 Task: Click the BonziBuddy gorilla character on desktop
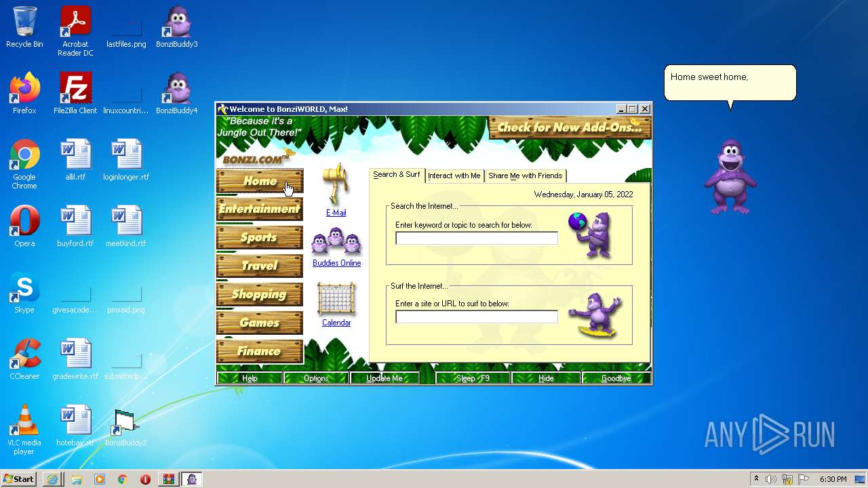pyautogui.click(x=730, y=177)
